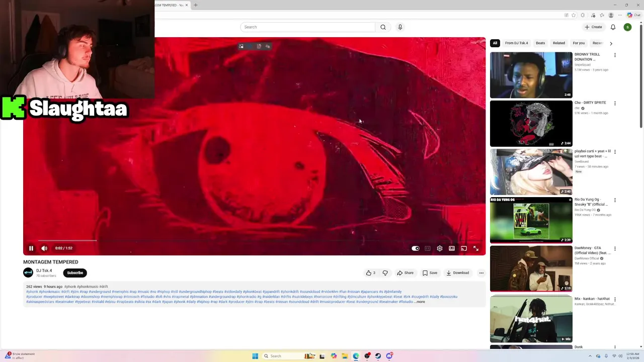
Task: Add page to favorites with star icon
Action: (574, 15)
